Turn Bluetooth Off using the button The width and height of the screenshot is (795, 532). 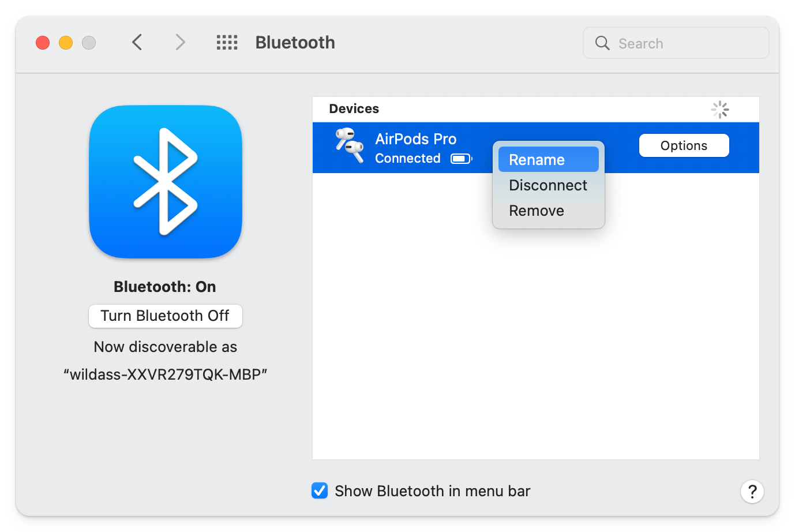165,316
